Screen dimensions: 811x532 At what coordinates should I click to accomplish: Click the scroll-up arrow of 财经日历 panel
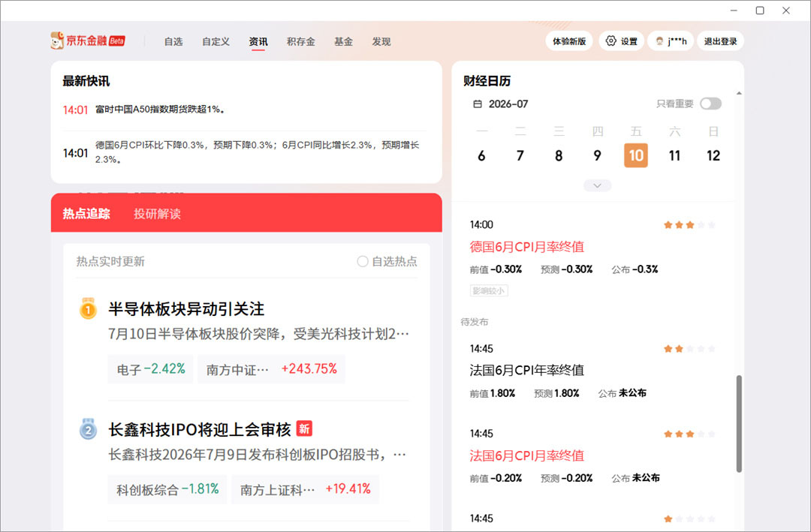(739, 94)
